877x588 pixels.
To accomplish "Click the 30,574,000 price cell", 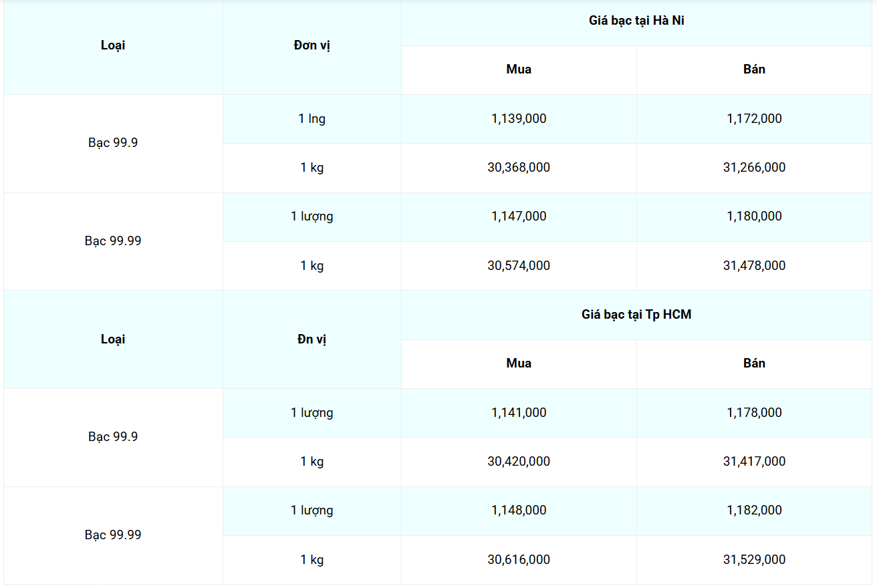I will pos(519,266).
